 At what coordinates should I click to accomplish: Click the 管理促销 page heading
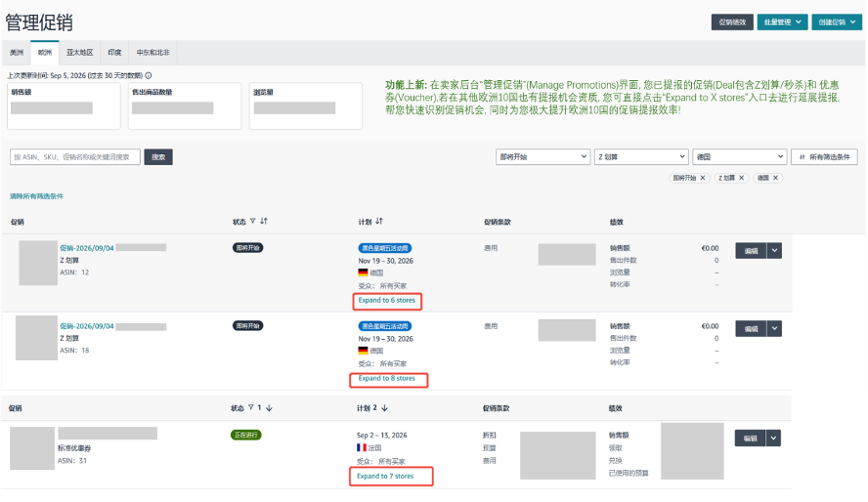[x=39, y=22]
